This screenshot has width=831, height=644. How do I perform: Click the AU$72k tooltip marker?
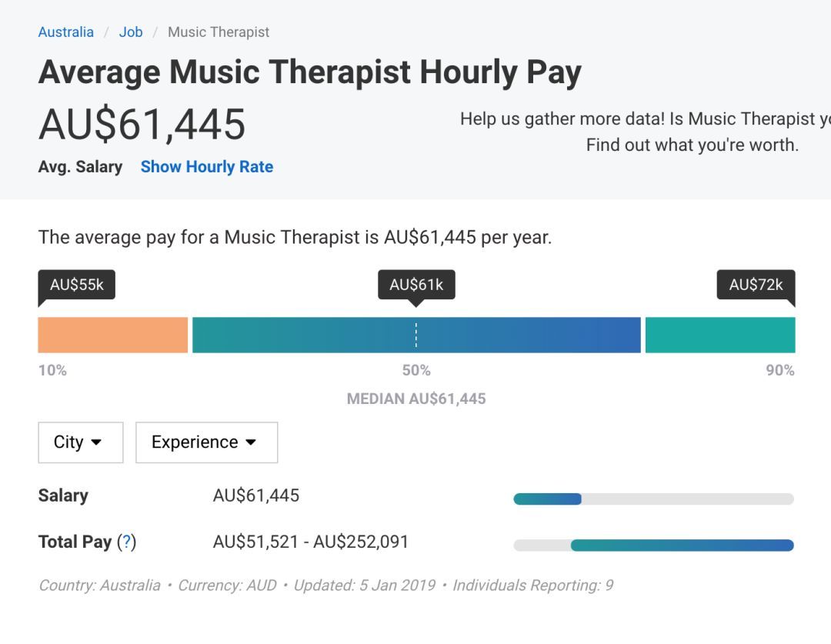tap(756, 285)
